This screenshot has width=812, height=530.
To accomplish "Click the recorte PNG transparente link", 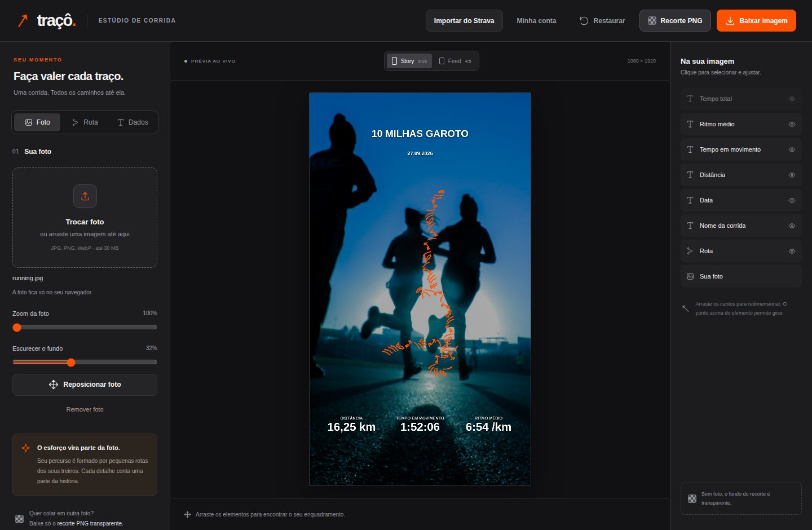I will click(x=90, y=524).
